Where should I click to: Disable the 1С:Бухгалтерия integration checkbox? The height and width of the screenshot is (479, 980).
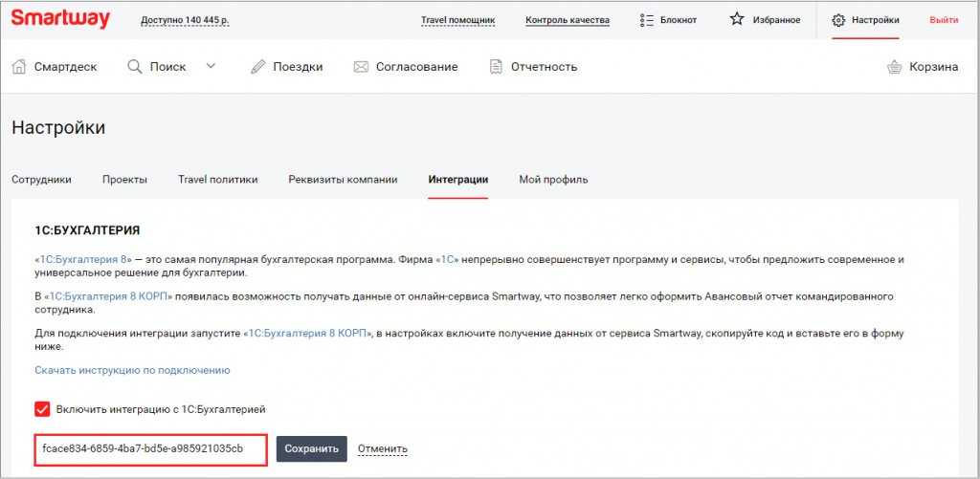(x=42, y=409)
